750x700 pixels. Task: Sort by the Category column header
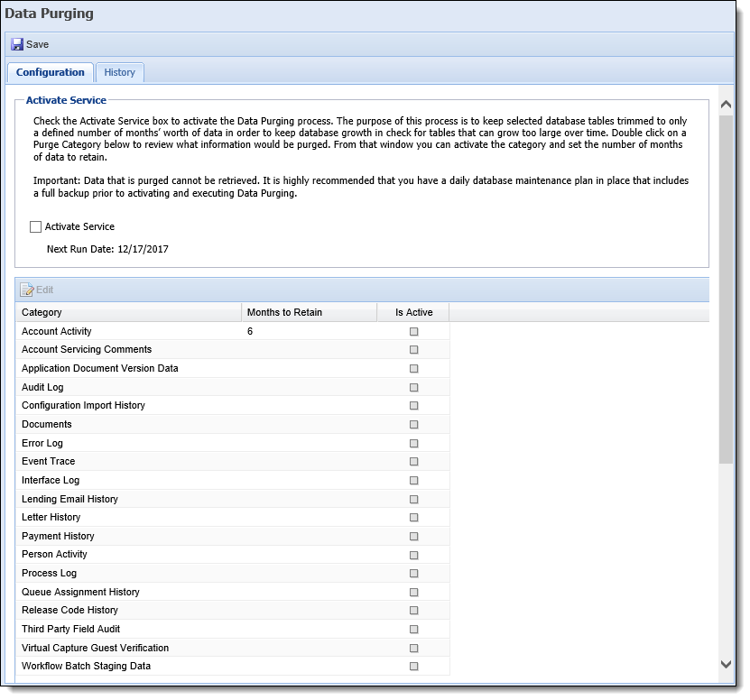tap(129, 312)
